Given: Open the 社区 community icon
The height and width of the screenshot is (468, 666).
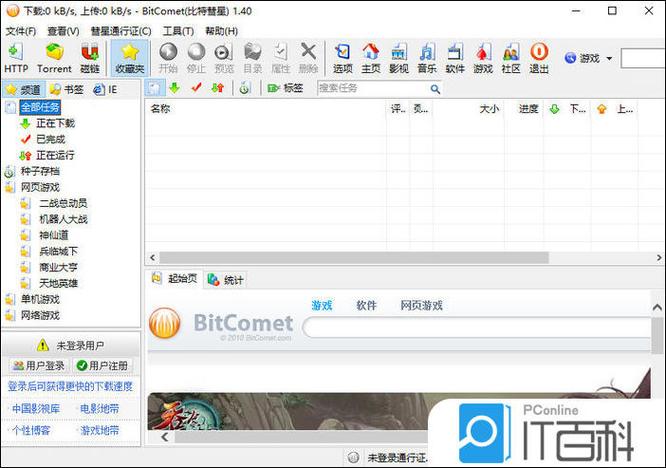Looking at the screenshot, I should pyautogui.click(x=511, y=58).
